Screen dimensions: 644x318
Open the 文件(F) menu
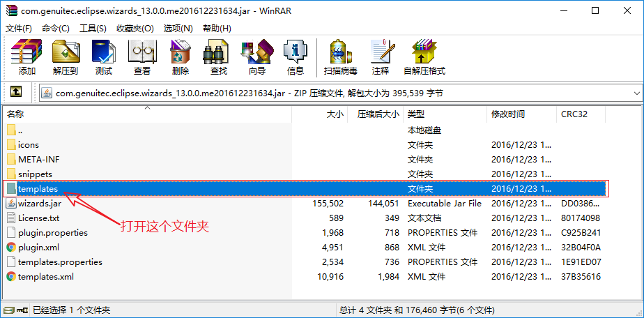pos(19,29)
